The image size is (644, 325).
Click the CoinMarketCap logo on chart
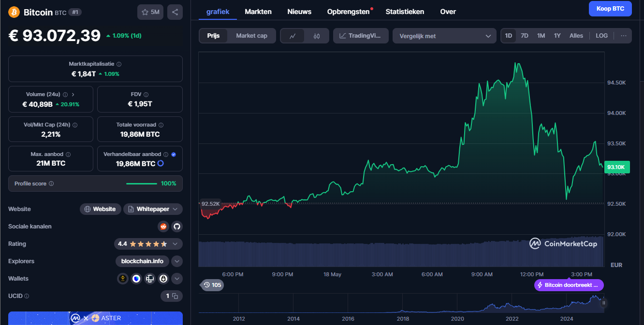tap(563, 244)
